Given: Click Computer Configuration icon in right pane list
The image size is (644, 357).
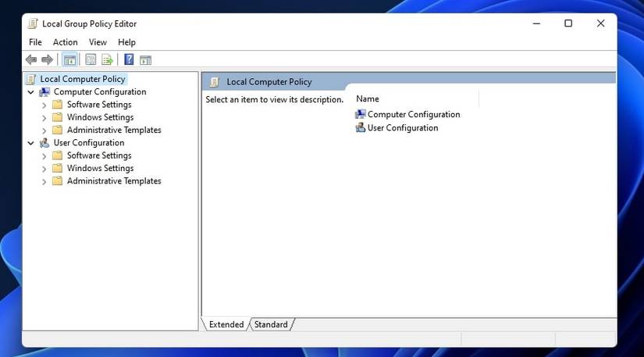Looking at the screenshot, I should click(x=360, y=114).
